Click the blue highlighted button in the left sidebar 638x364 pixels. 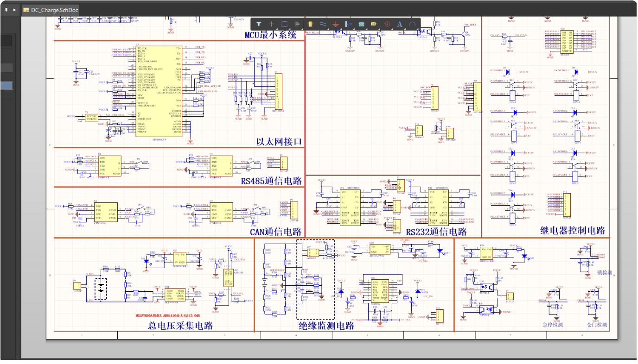7,85
